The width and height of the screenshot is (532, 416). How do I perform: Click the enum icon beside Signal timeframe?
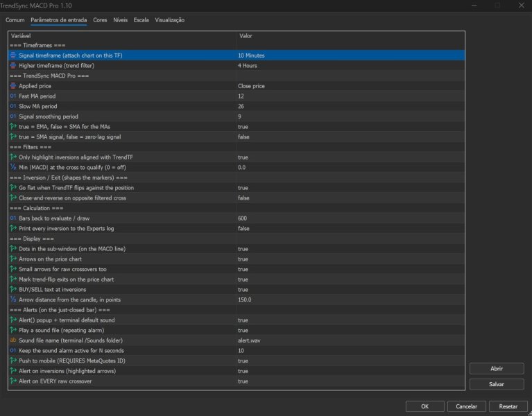coord(13,55)
